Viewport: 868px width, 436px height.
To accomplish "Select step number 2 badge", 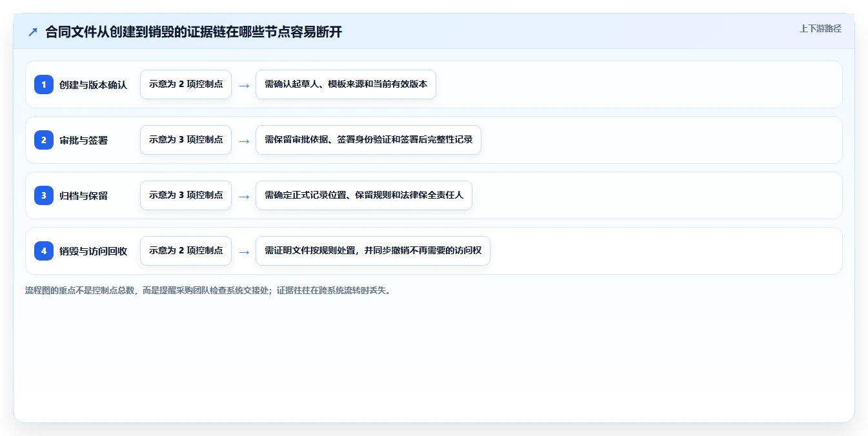I will 44,140.
